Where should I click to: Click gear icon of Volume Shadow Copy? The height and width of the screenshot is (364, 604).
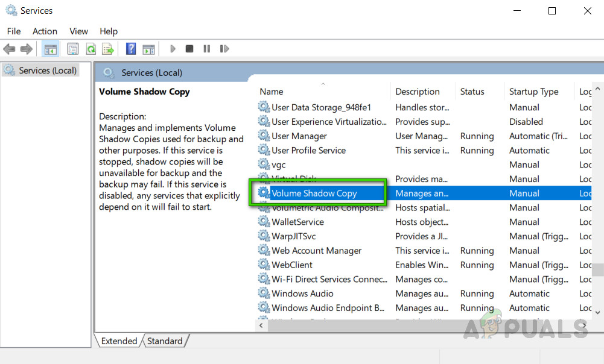pos(264,193)
